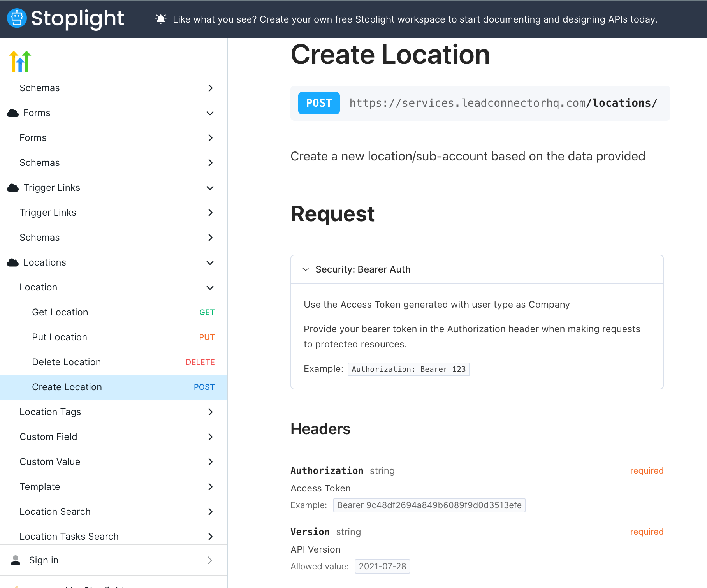Expand Location Tags group
The image size is (707, 588).
[x=114, y=412]
